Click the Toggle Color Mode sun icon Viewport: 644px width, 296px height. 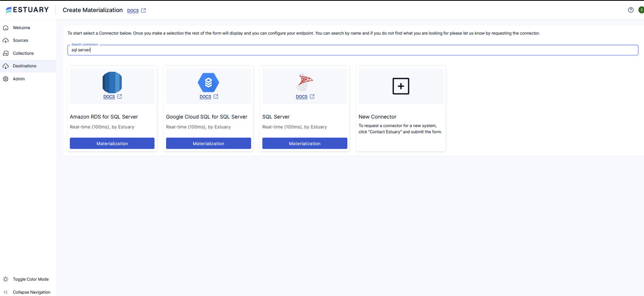click(6, 279)
